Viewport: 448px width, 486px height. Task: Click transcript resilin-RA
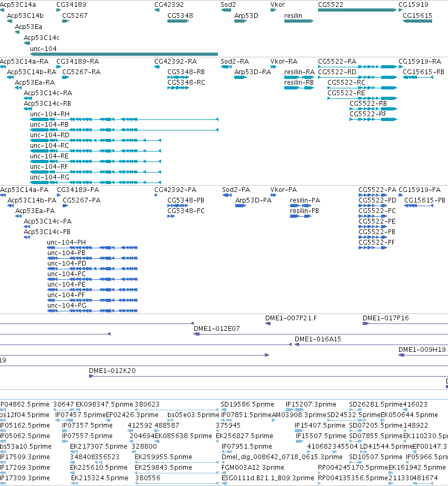click(299, 77)
